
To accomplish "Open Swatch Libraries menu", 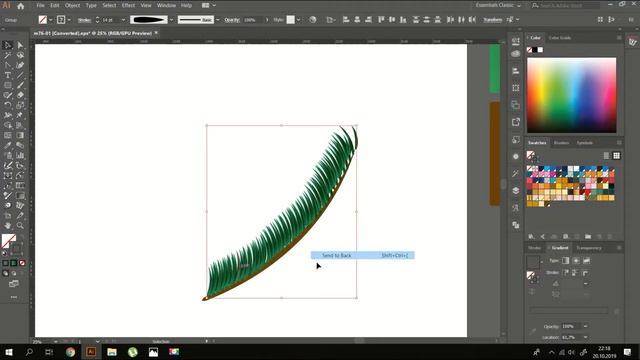I will tap(531, 236).
